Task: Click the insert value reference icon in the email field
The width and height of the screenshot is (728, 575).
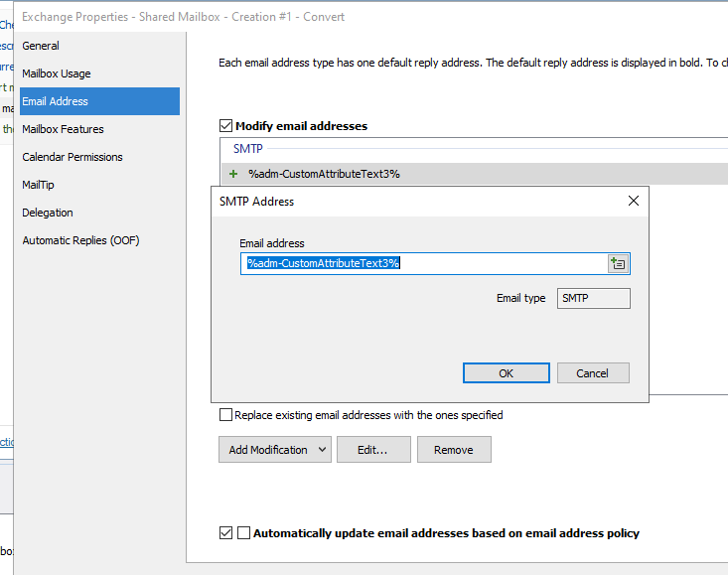Action: (x=618, y=263)
